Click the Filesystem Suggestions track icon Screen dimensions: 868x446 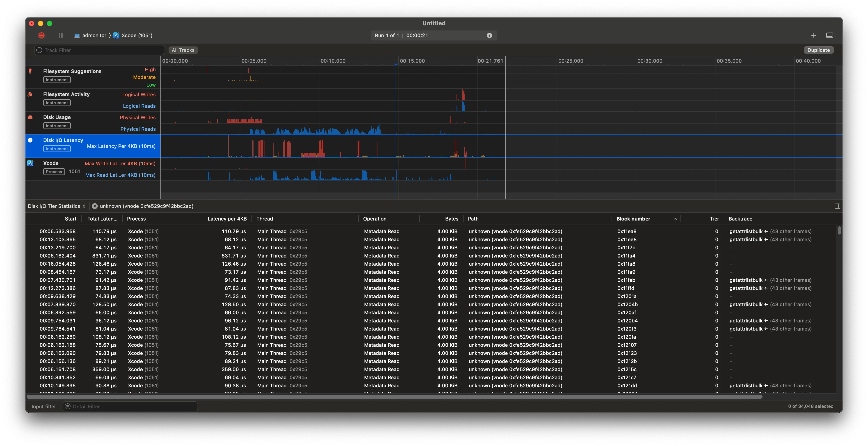(x=30, y=71)
